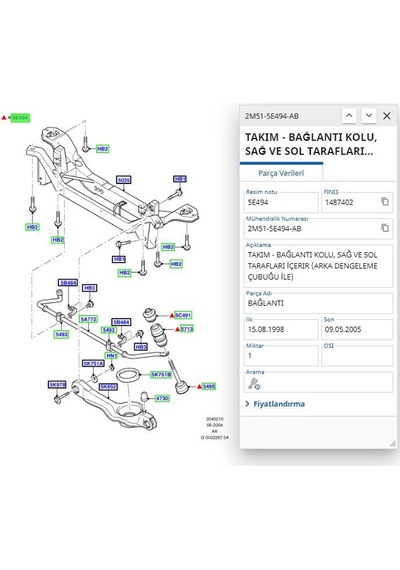The height and width of the screenshot is (570, 400).
Task: Select the 5035 crossmember callout
Action: 124,180
